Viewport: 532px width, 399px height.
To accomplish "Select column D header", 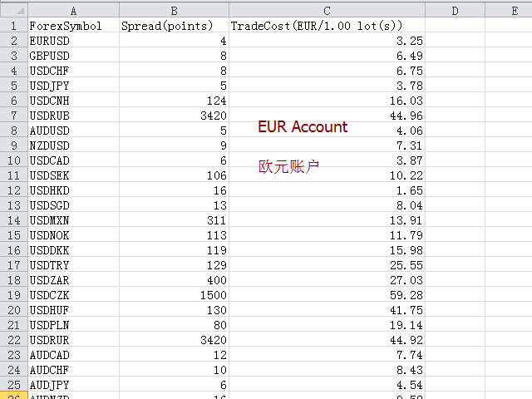I will pos(455,11).
